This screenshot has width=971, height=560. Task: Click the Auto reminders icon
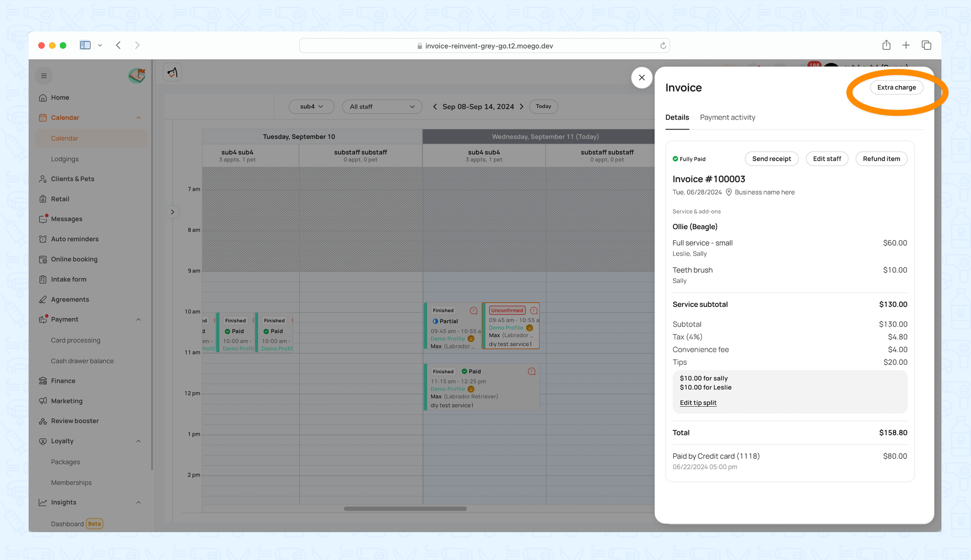click(43, 239)
